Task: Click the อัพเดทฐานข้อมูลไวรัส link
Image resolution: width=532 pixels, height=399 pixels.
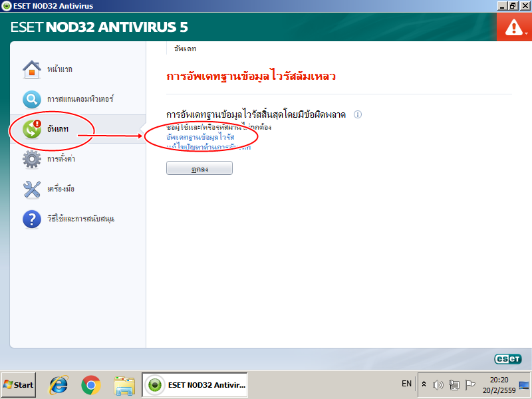Action: point(201,137)
